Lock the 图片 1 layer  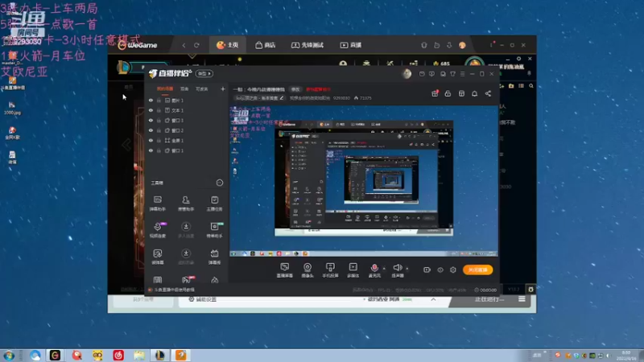[159, 100]
